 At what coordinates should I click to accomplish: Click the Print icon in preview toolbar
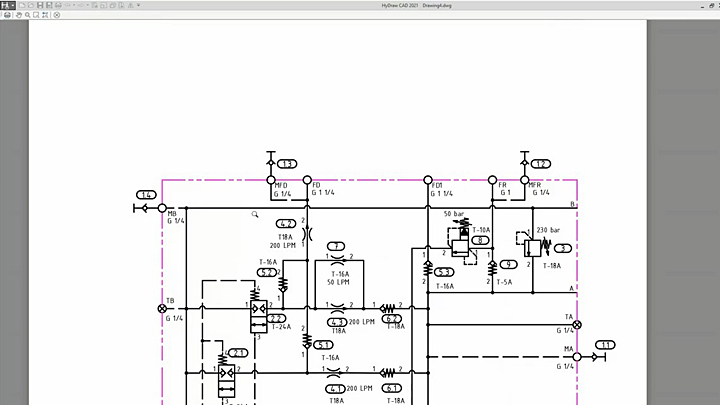(x=7, y=15)
